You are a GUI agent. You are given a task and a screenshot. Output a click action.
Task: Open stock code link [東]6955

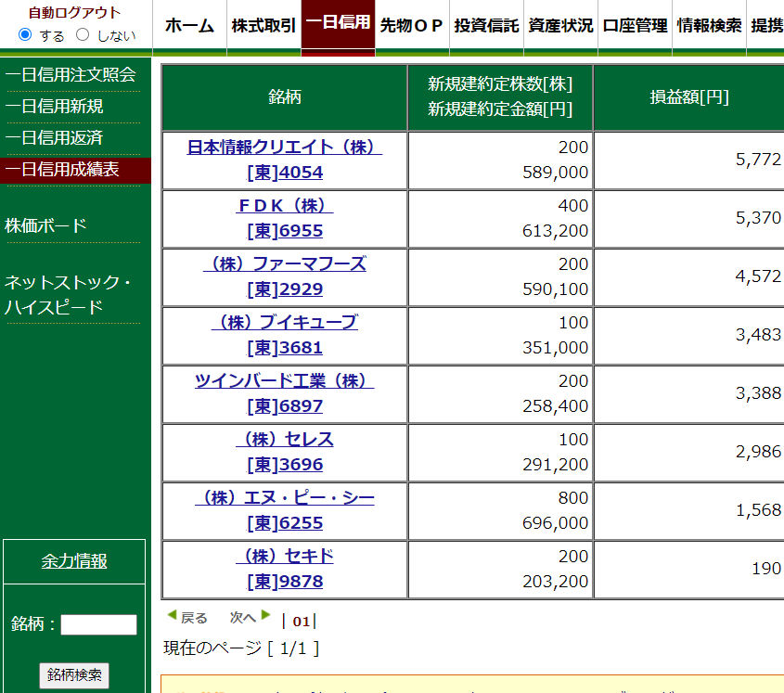[x=285, y=230]
